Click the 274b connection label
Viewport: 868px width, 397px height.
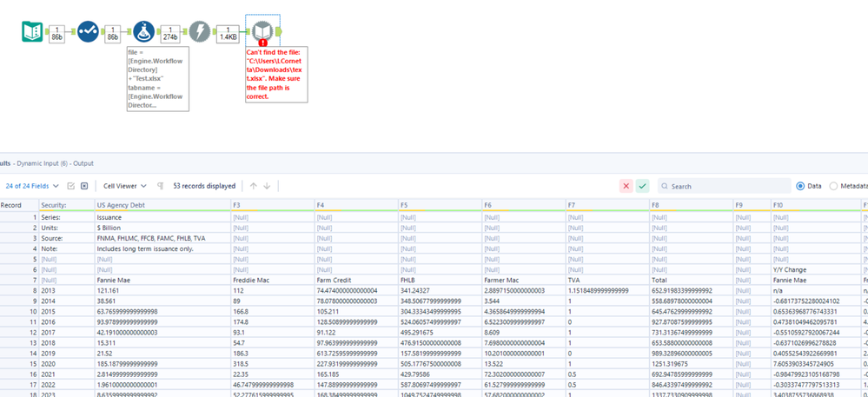172,34
